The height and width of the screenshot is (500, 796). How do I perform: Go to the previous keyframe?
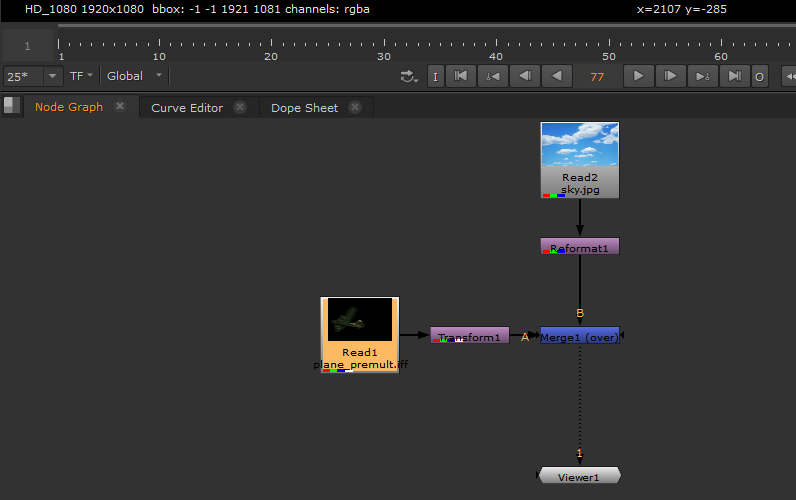[492, 76]
